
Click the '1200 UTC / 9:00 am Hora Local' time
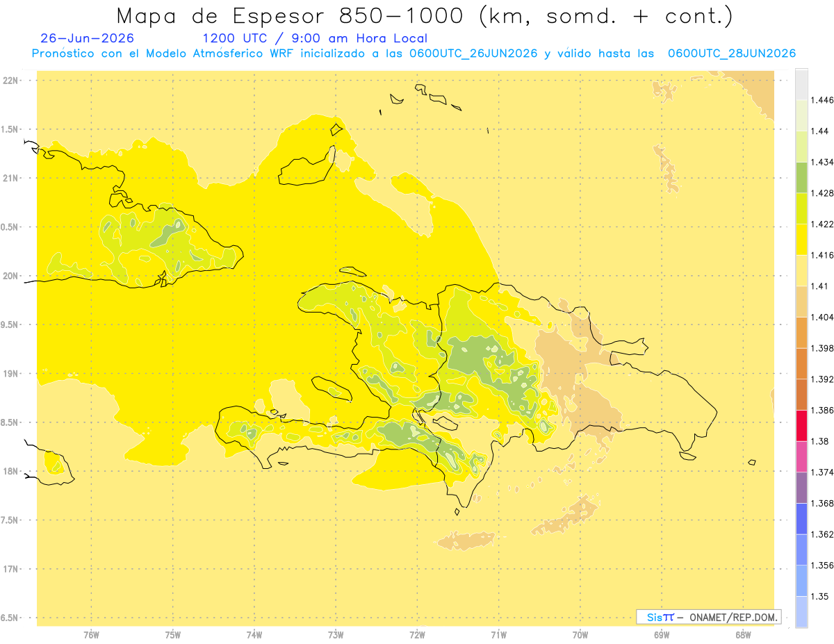(x=315, y=39)
